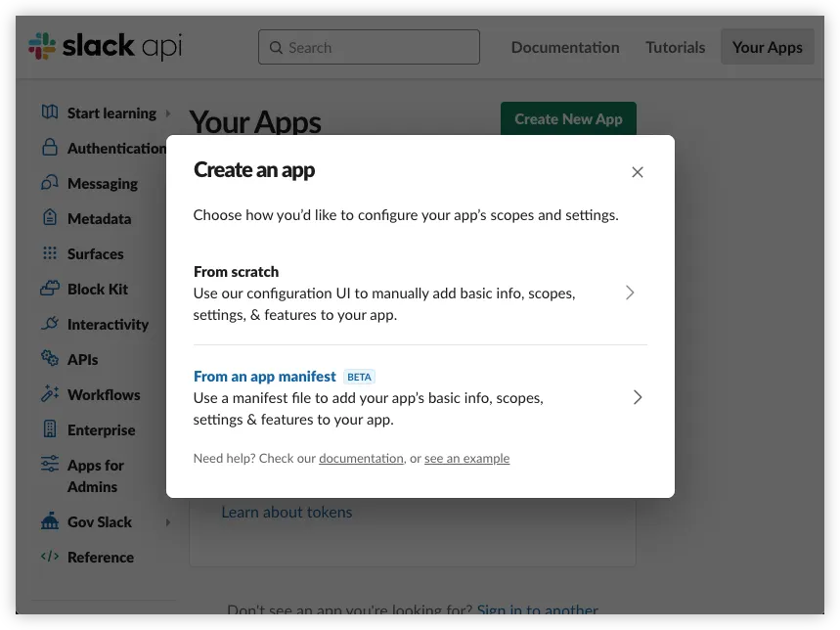This screenshot has width=840, height=630.
Task: Select From an app manifest heading
Action: [265, 377]
